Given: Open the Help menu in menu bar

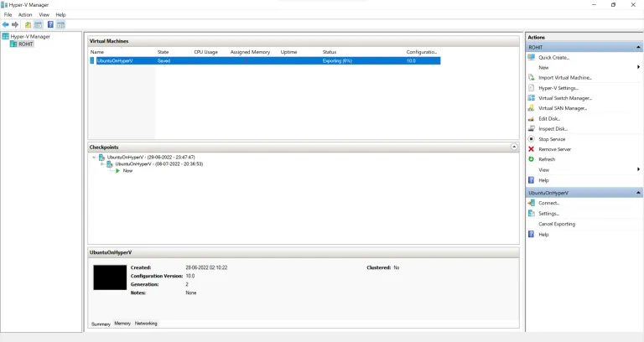Looking at the screenshot, I should coord(60,15).
